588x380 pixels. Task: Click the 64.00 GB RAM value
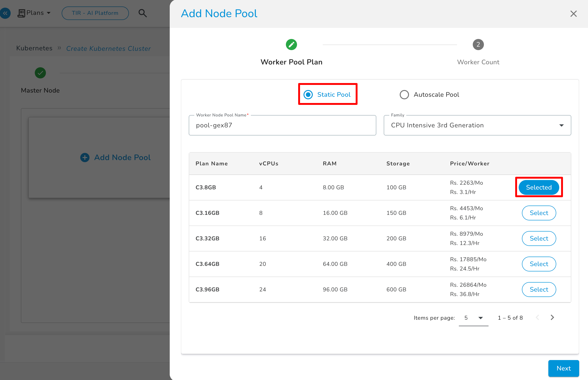coord(335,264)
